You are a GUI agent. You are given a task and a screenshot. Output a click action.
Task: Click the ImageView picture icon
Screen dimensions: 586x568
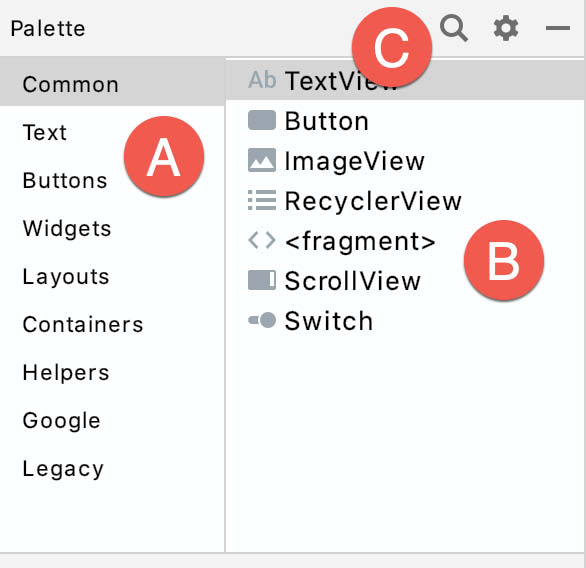tap(262, 160)
